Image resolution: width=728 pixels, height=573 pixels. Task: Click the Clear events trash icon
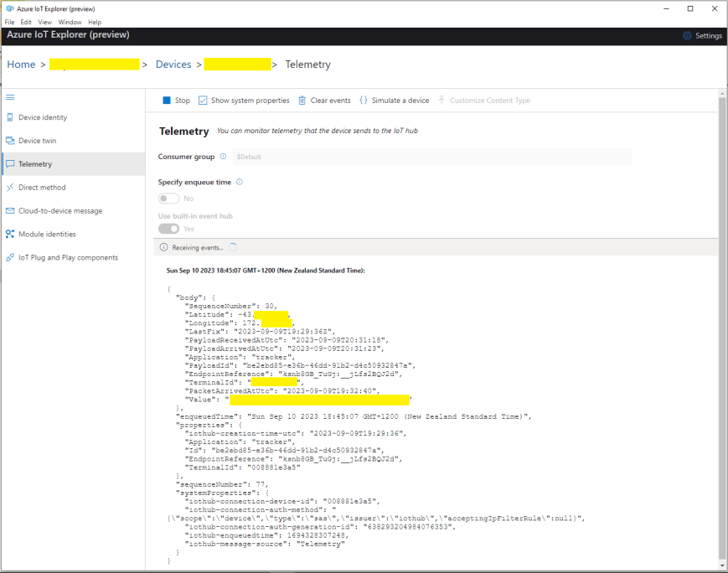[x=302, y=101]
